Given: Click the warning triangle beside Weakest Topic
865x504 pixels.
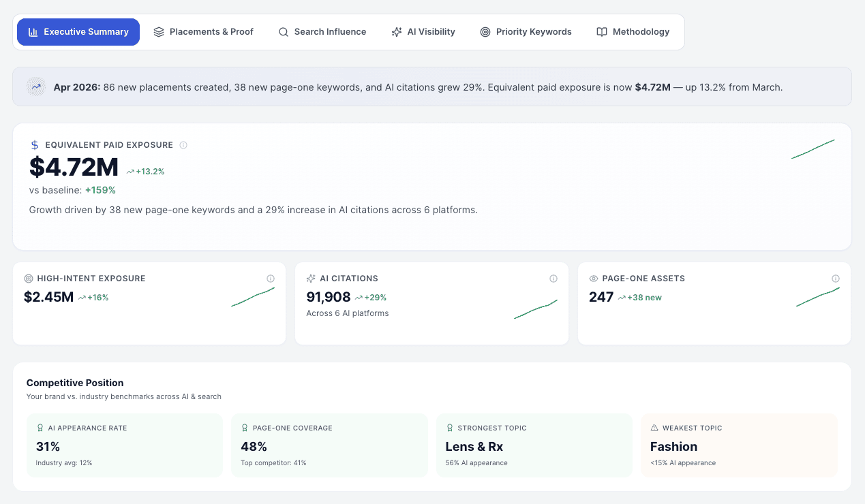Looking at the screenshot, I should point(654,428).
